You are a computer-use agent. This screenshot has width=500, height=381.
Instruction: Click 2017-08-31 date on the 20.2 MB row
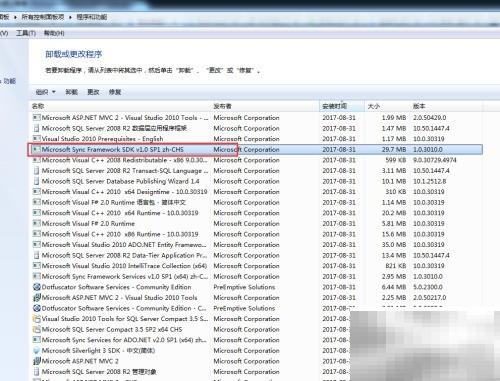339,213
